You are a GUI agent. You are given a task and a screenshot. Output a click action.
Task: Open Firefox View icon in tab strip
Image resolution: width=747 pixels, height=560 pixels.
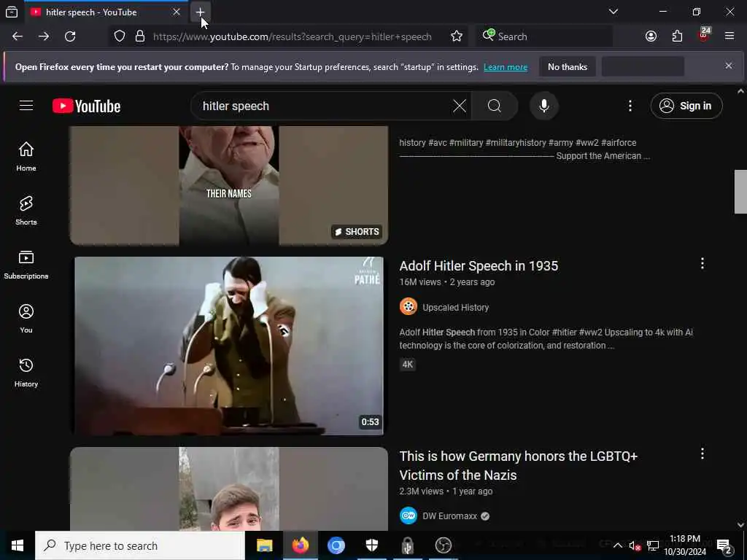(12, 12)
